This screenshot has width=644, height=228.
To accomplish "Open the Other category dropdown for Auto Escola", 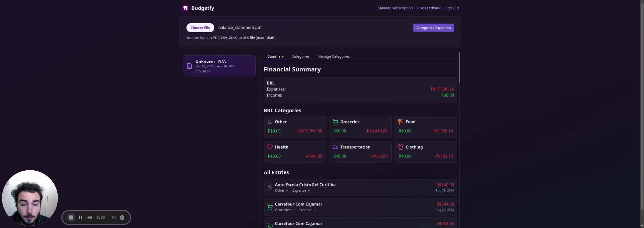I will [x=281, y=191].
